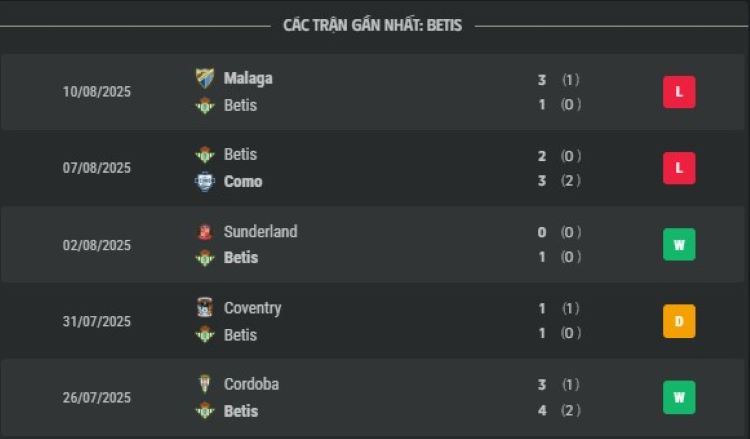Image resolution: width=750 pixels, height=439 pixels.
Task: Click the CÁC TRẬN GẦN NHẤT: BETIS header
Action: pyautogui.click(x=373, y=25)
